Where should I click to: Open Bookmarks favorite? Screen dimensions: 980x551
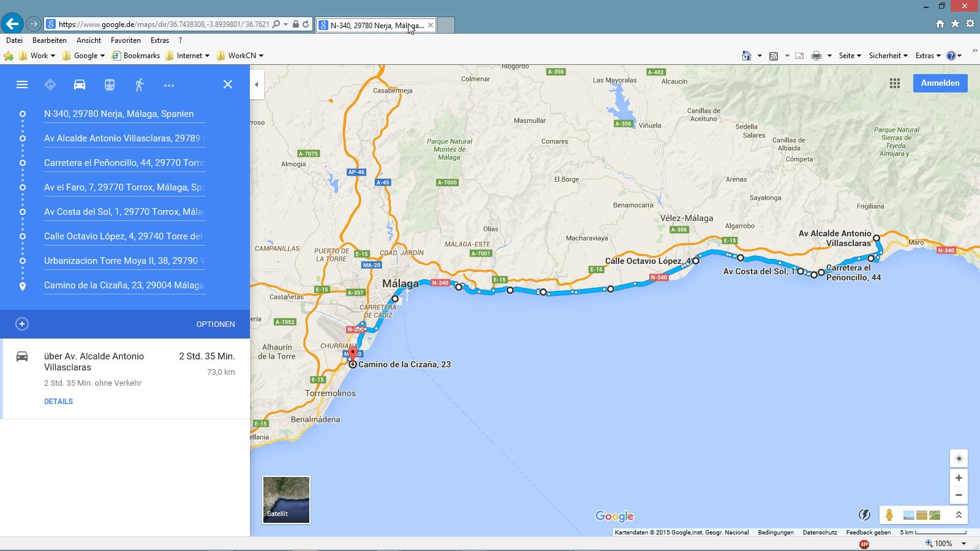tap(136, 56)
